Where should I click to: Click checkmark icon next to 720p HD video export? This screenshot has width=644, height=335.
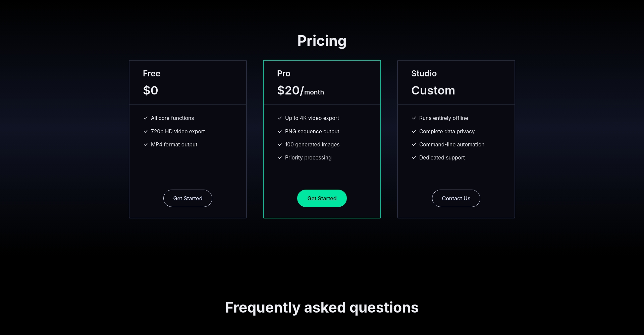point(146,132)
